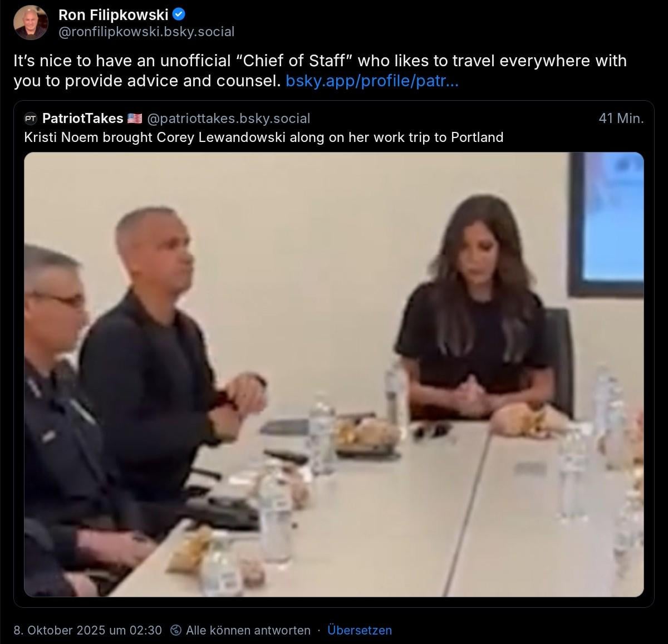668x644 pixels.
Task: Click the US flag emoji after PatriotTakes
Action: (135, 118)
